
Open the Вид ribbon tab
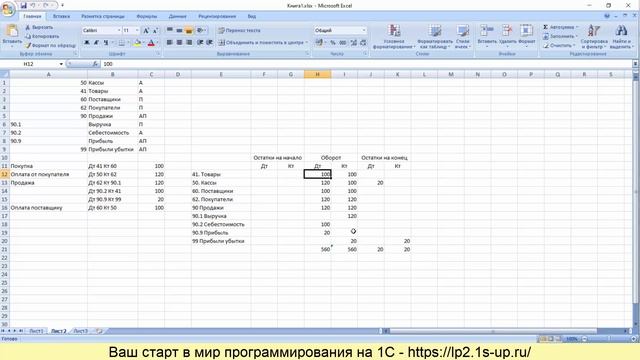pyautogui.click(x=252, y=16)
